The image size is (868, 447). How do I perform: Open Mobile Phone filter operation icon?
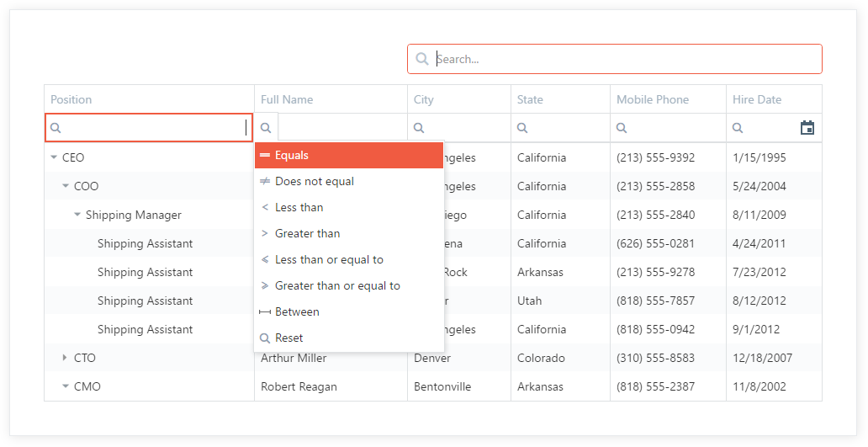coord(622,128)
